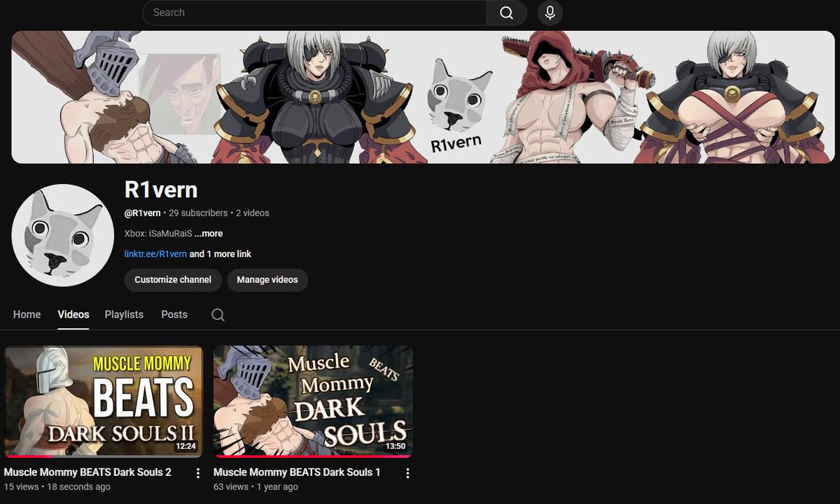Open three-dot menu for Dark Souls 2 video
840x504 pixels.
(x=198, y=473)
